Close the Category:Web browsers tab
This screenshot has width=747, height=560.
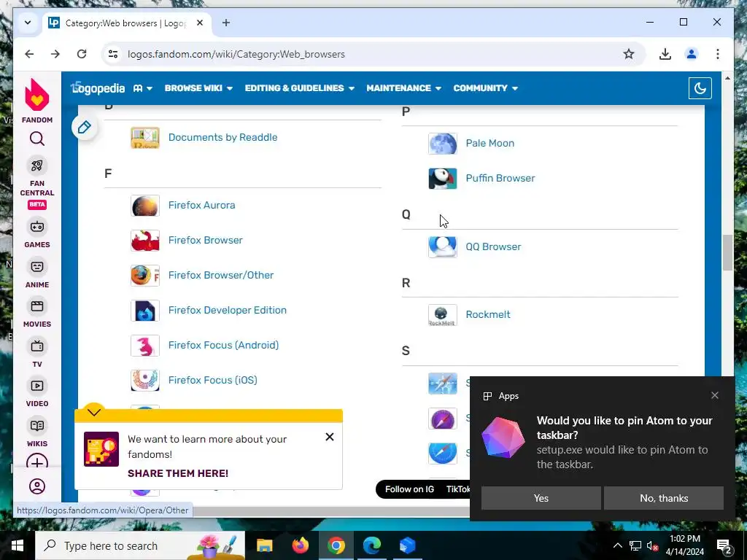pyautogui.click(x=200, y=23)
